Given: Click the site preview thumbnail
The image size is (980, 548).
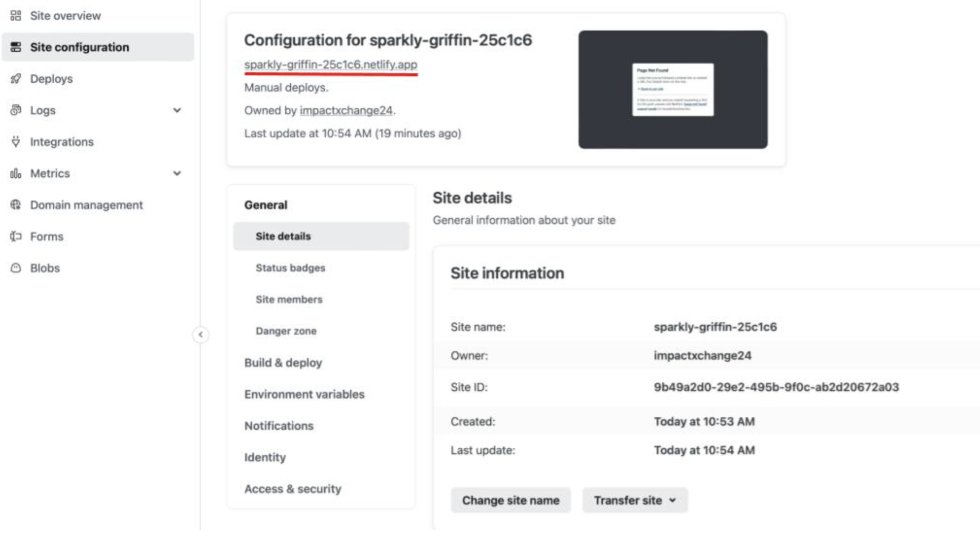Looking at the screenshot, I should (x=673, y=90).
